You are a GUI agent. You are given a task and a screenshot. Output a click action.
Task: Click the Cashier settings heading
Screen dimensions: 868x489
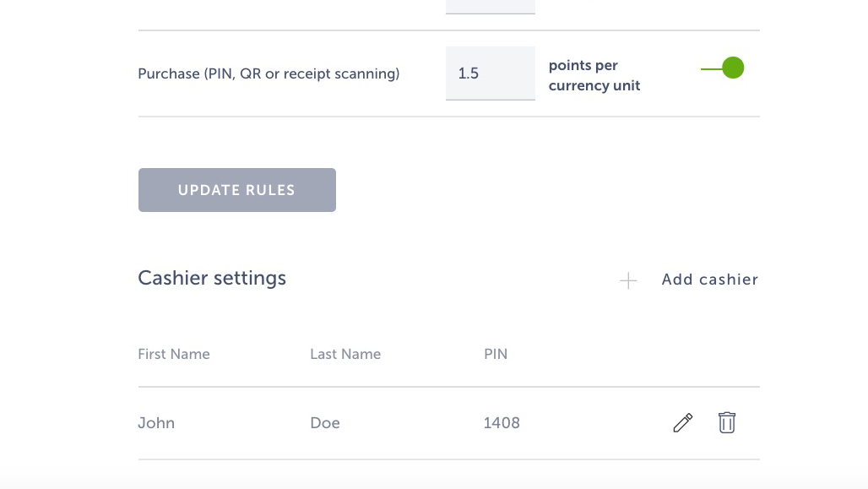[x=212, y=278]
